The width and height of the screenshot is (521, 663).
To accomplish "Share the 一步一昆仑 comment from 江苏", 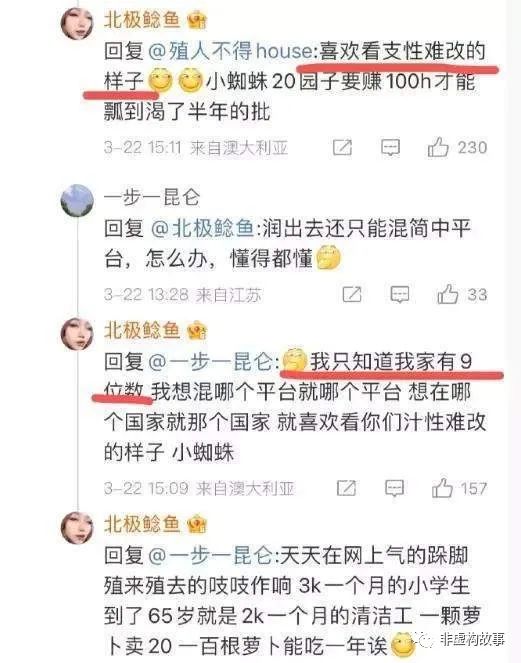I will (x=352, y=294).
